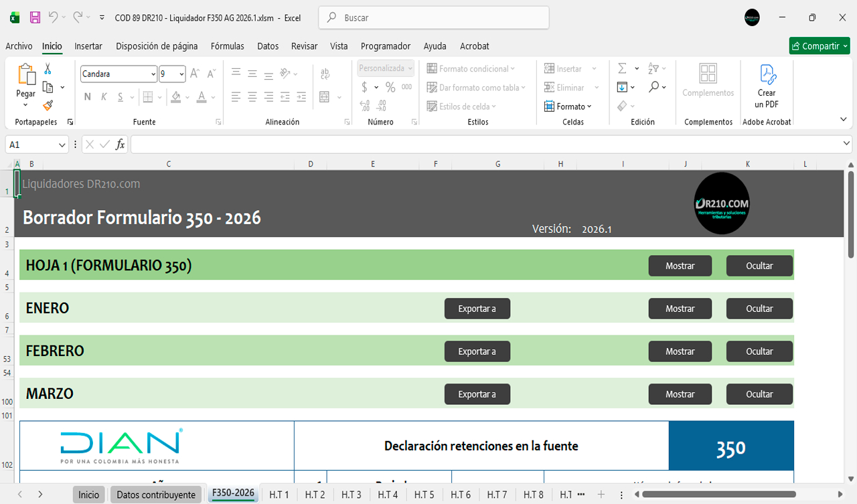Screen dimensions: 857x504
Task: Click Crear un PDF Acrobat icon
Action: coord(767,86)
